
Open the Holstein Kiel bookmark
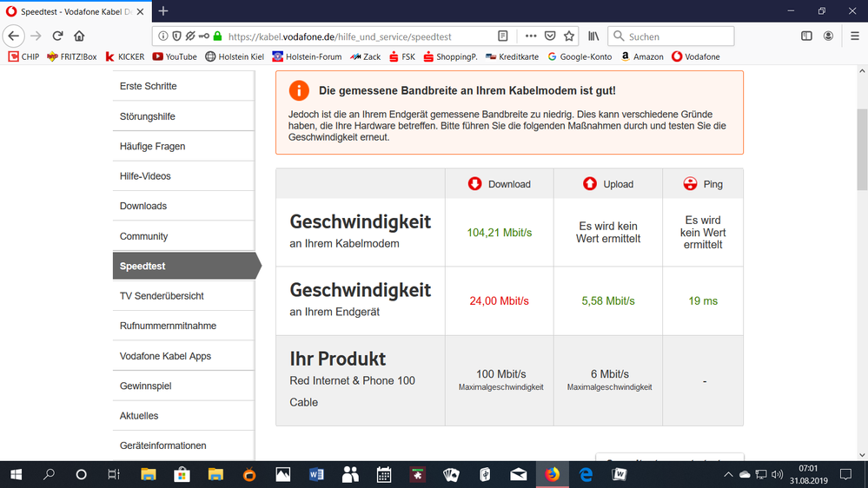pyautogui.click(x=235, y=56)
